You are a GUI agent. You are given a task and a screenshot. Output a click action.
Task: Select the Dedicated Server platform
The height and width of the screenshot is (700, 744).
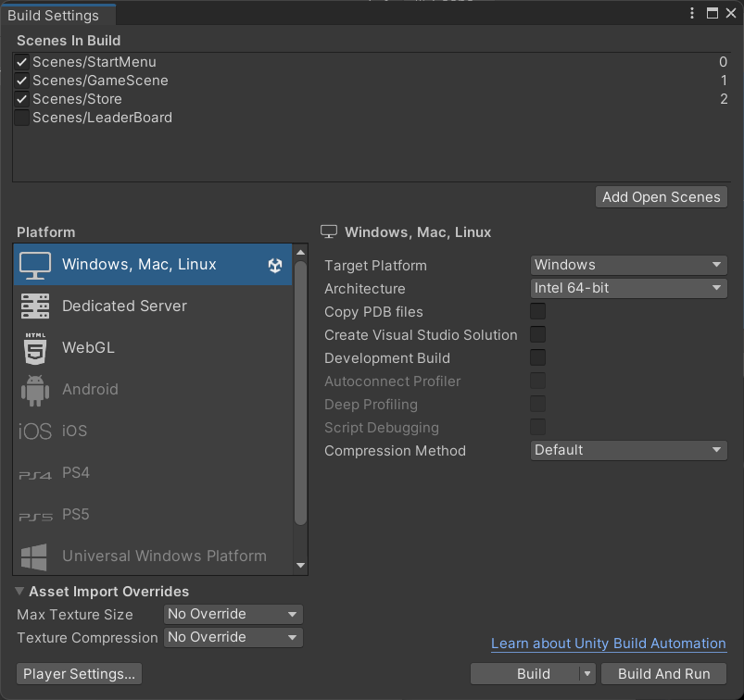tap(153, 306)
